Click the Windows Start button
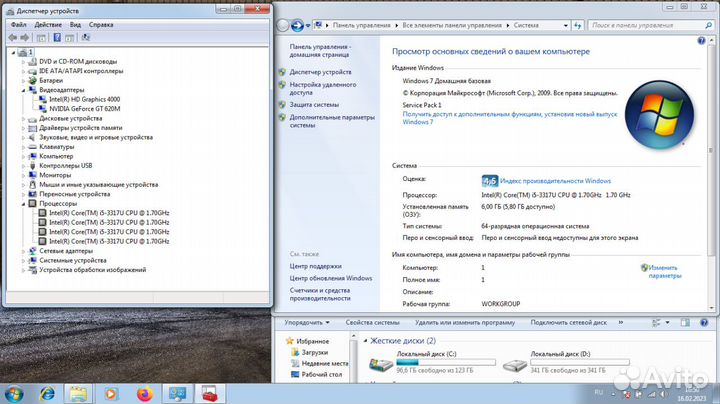720x404 pixels. point(14,394)
